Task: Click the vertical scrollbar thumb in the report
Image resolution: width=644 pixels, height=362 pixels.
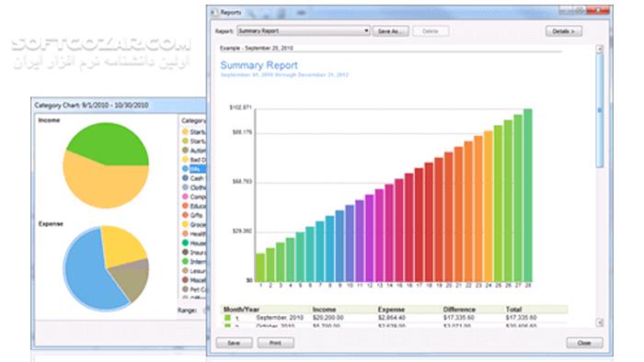Action: [x=600, y=110]
